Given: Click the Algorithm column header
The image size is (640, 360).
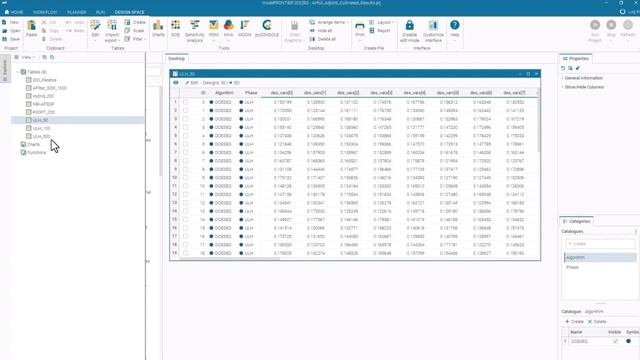Looking at the screenshot, I should click(224, 93).
